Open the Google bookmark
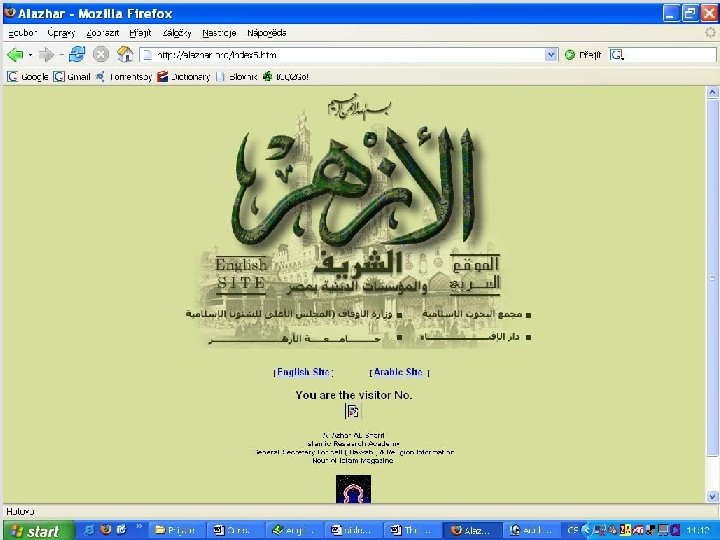This screenshot has width=720, height=540. 28,77
